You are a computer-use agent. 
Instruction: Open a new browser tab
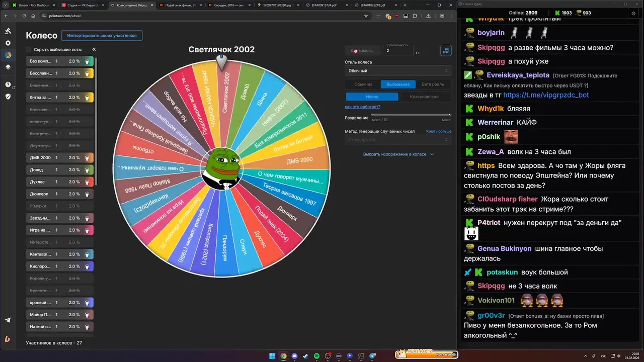405,5
